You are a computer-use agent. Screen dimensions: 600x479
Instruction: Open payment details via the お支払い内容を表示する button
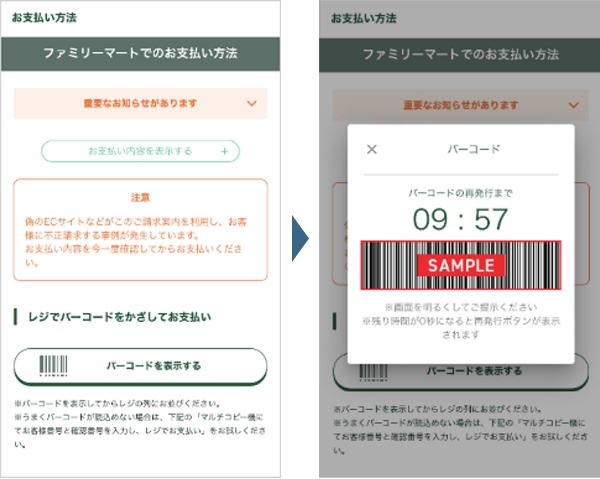click(140, 151)
